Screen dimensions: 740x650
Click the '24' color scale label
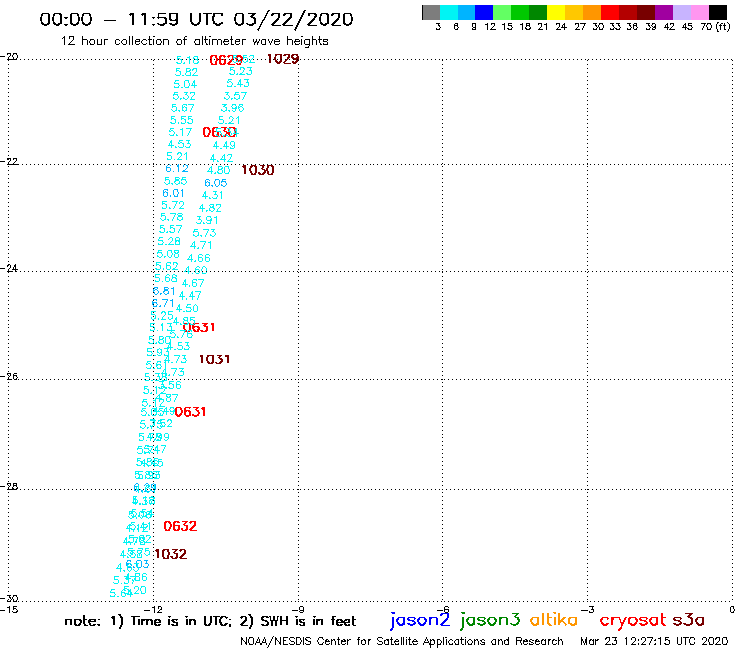click(561, 27)
